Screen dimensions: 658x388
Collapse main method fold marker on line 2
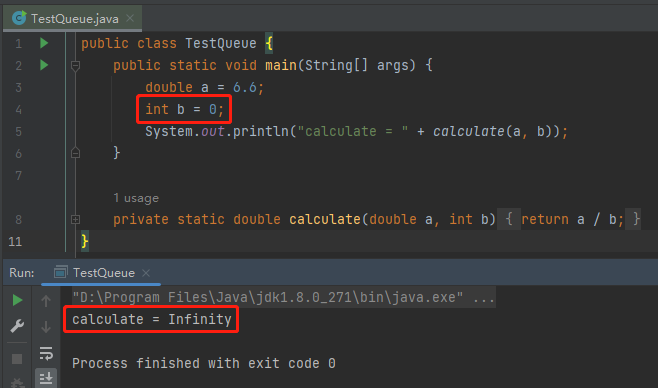(76, 65)
